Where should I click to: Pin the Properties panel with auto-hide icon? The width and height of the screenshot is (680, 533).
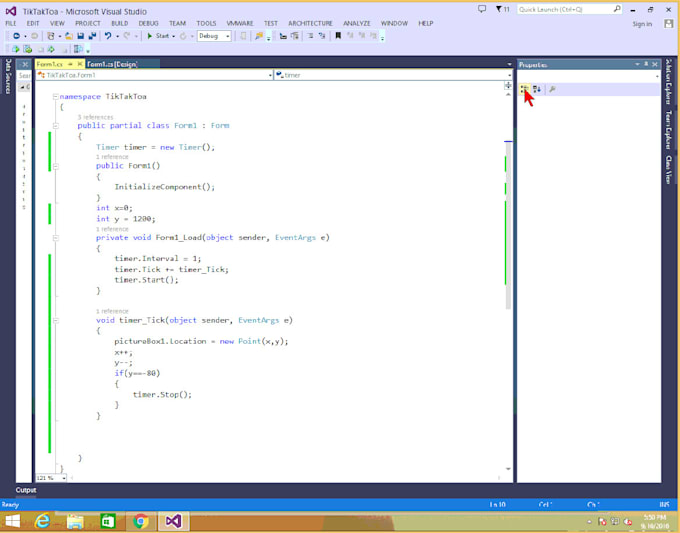point(646,65)
